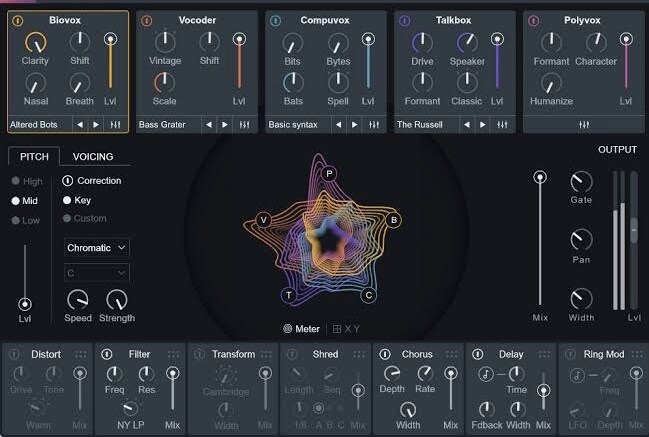Select previous Vocoder preset arrow
Viewport: 649px width, 437px height.
click(x=209, y=125)
